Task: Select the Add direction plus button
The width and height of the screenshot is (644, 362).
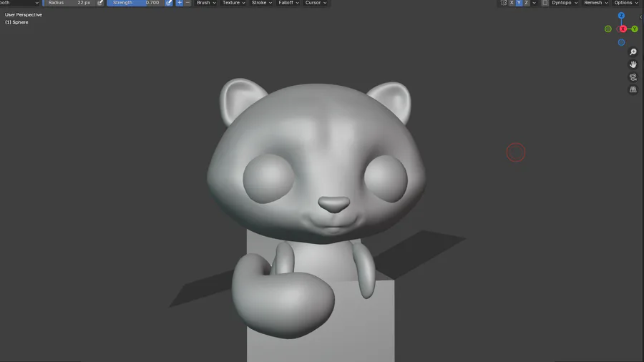Action: pos(180,3)
